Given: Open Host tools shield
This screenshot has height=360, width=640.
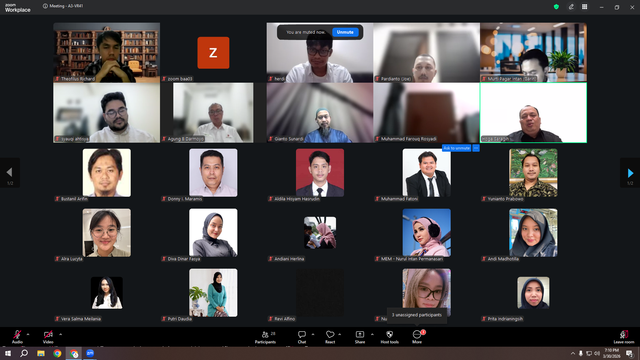Looking at the screenshot, I should click(x=389, y=337).
